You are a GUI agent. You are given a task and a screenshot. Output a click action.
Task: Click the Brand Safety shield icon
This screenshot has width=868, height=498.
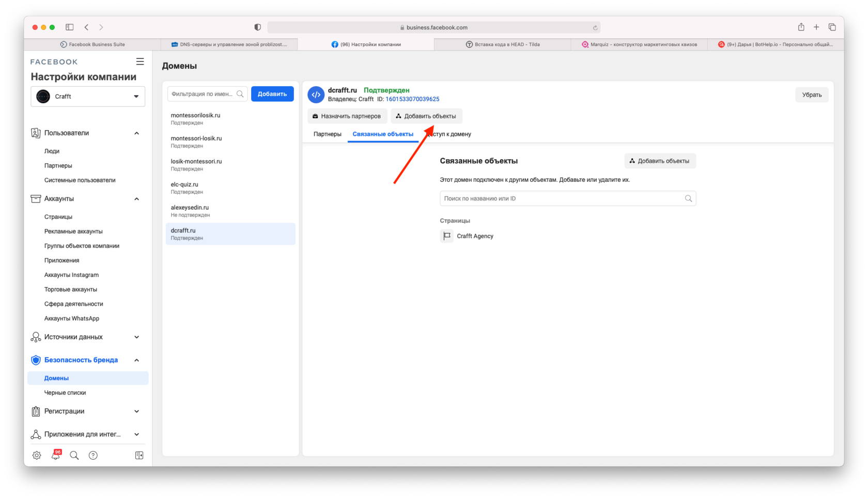(x=36, y=360)
